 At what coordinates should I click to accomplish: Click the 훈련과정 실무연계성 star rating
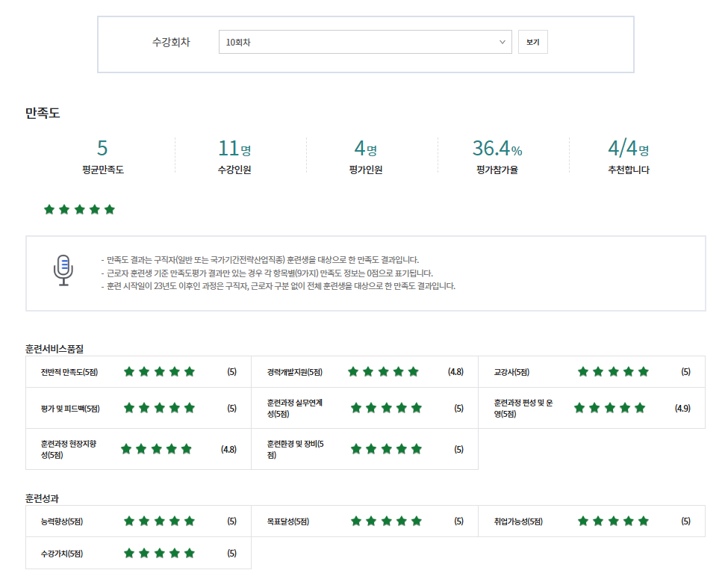386,408
